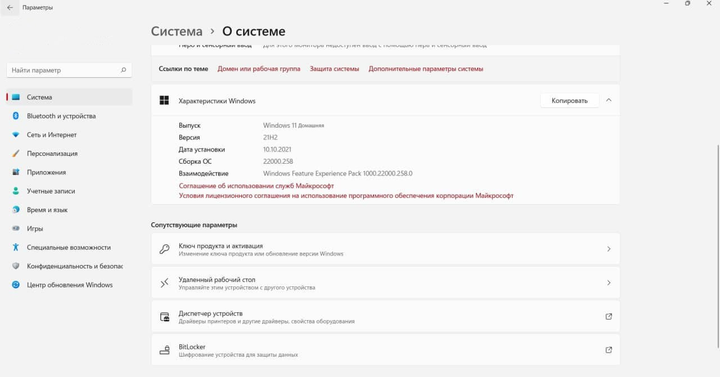Open BitLocker settings
This screenshot has width=720, height=377.
click(385, 350)
